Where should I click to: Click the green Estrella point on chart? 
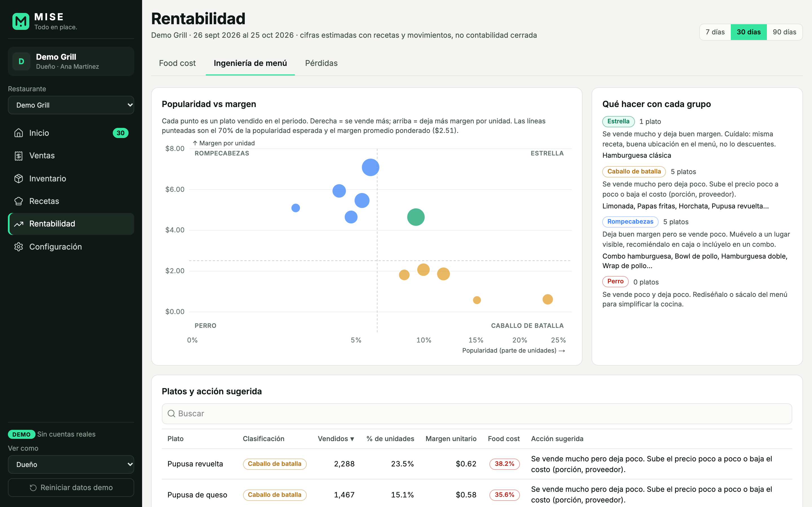tap(416, 217)
